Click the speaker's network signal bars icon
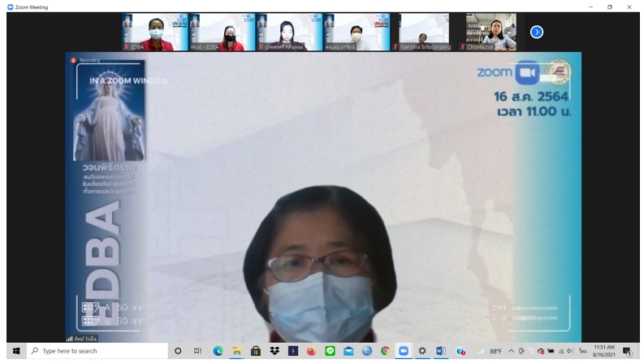Viewport: 644px width, 364px height. tap(69, 339)
